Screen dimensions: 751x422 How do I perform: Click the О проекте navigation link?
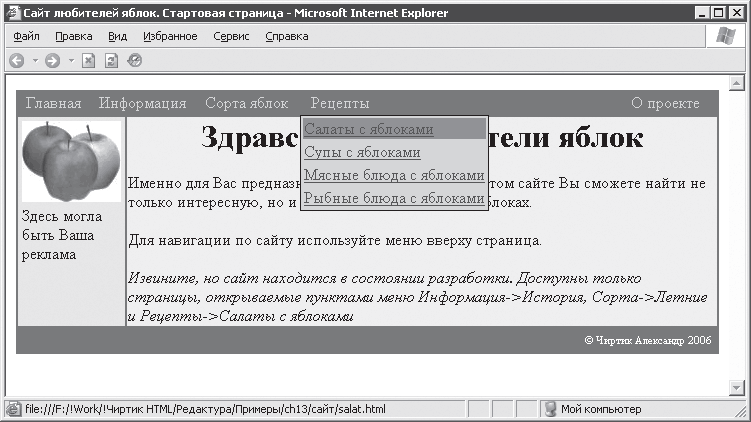666,103
